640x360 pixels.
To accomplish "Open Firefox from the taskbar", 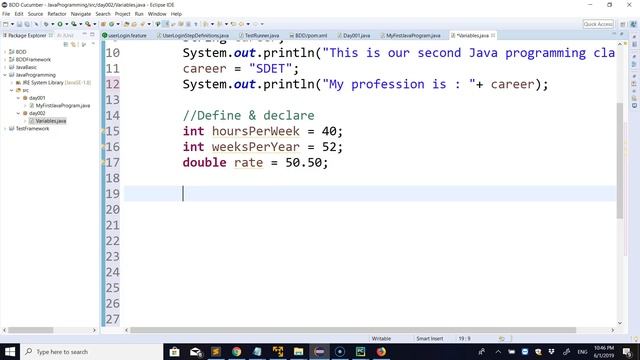I will point(381,351).
